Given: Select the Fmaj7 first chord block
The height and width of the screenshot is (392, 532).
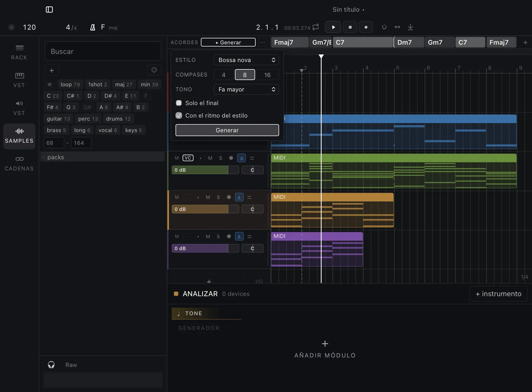Looking at the screenshot, I should (290, 42).
